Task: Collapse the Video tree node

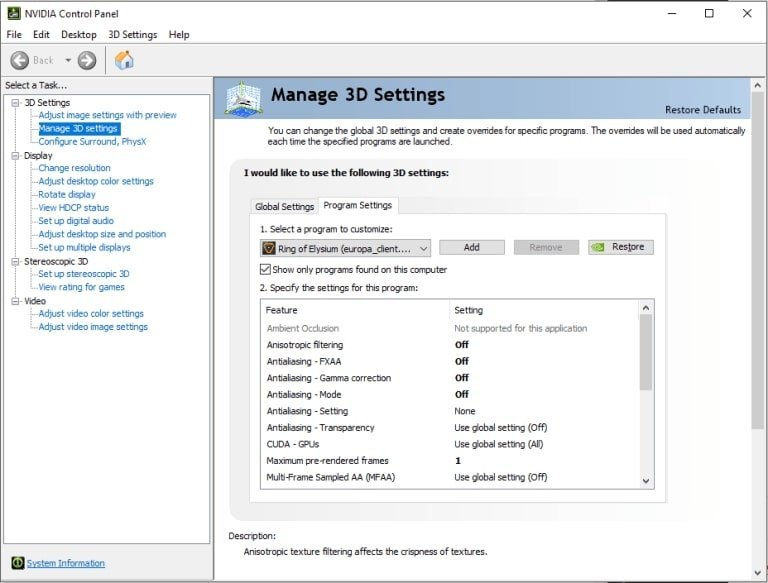Action: 16,301
